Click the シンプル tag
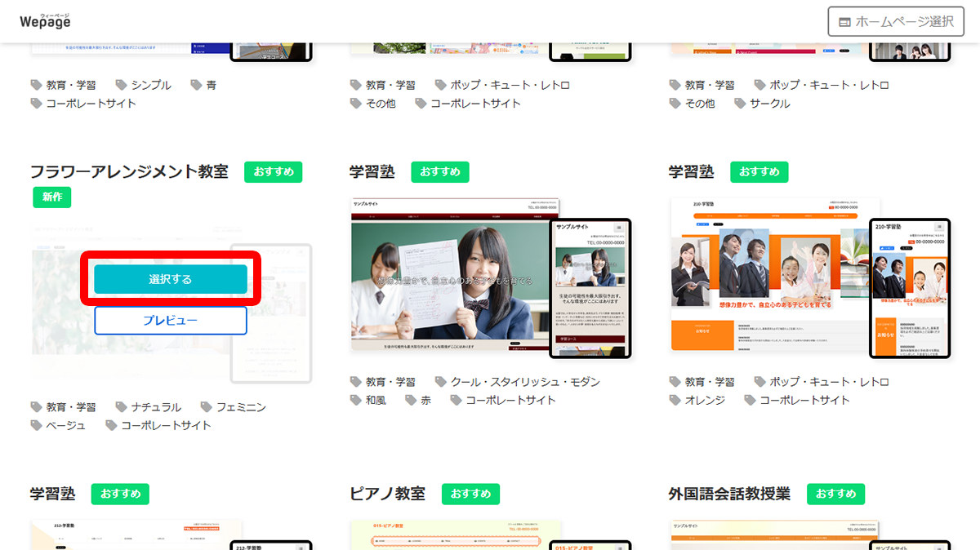The image size is (980, 550). pyautogui.click(x=151, y=85)
